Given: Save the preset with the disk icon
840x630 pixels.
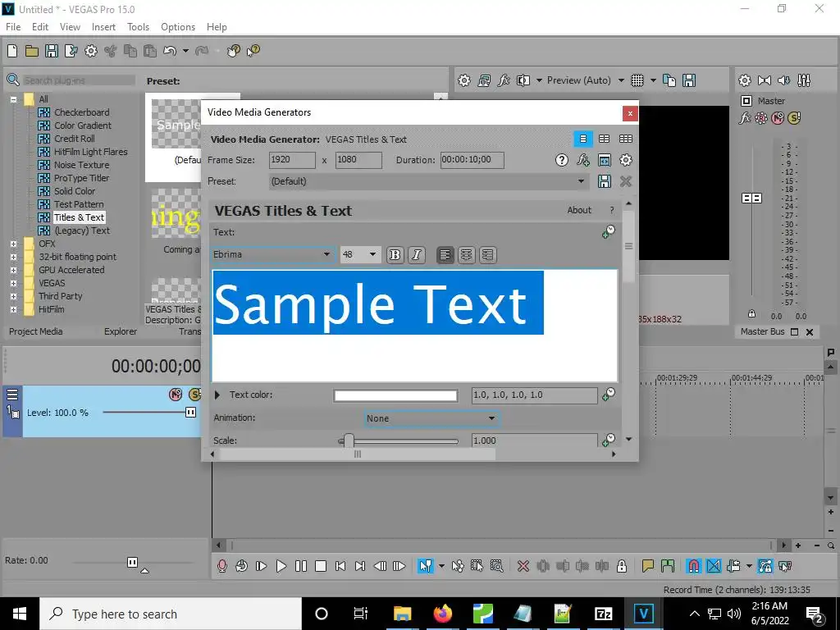Looking at the screenshot, I should [x=605, y=181].
